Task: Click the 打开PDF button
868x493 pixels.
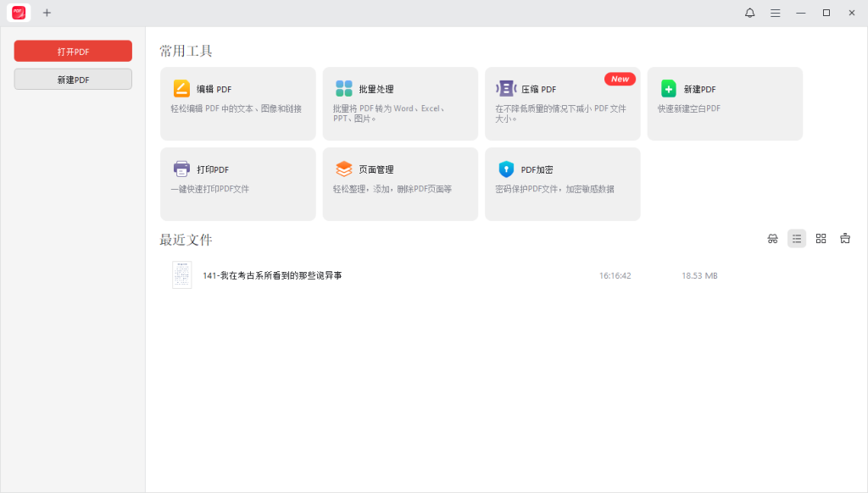Action: click(72, 51)
